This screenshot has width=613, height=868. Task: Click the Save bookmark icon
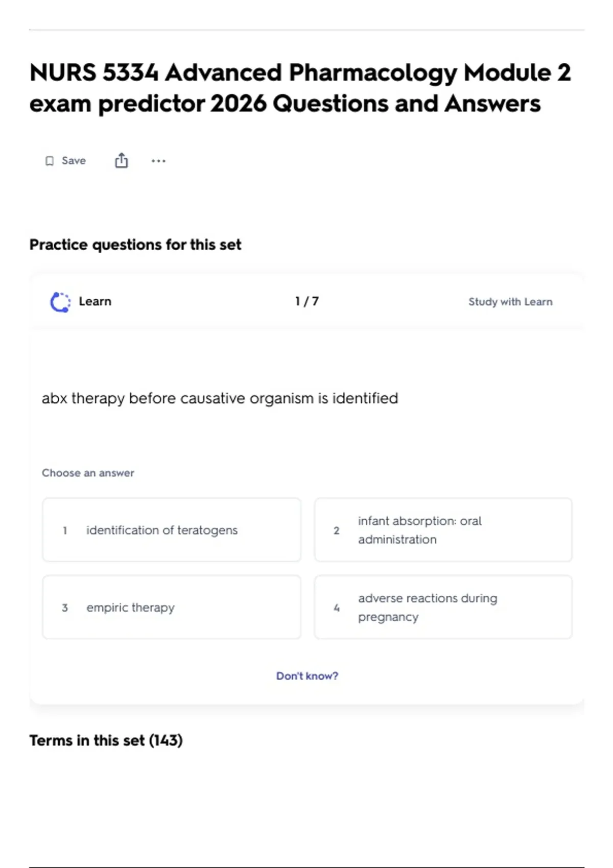click(x=50, y=161)
